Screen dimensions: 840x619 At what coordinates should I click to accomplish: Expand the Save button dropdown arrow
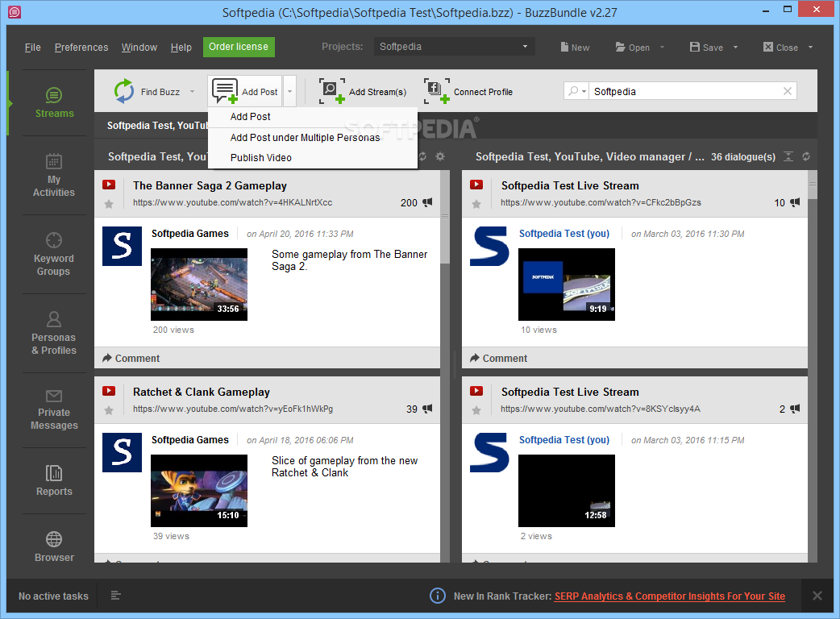click(735, 47)
